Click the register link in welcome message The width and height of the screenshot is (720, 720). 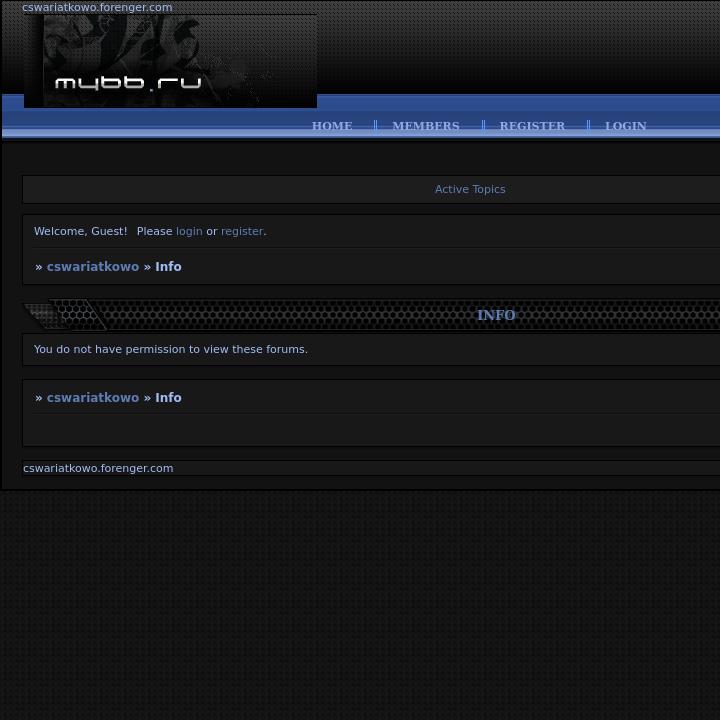[x=242, y=231]
